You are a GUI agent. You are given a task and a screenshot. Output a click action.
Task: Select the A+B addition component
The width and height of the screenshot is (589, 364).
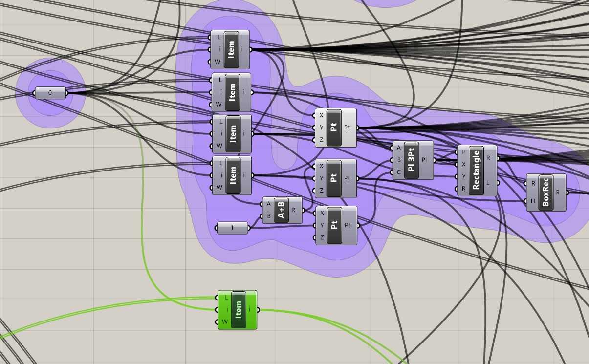(x=283, y=211)
